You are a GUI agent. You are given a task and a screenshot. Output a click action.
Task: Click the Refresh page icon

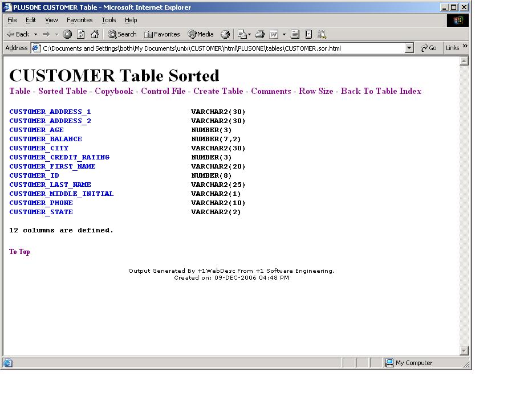81,34
